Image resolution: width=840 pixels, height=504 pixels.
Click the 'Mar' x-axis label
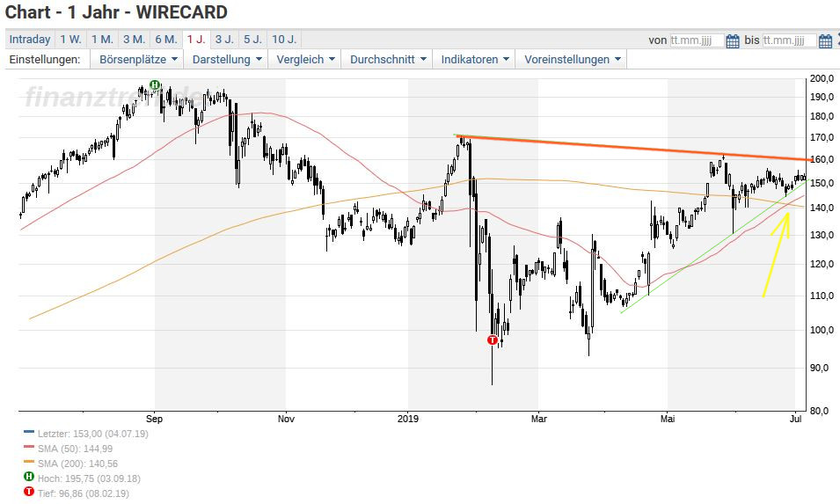click(x=539, y=419)
